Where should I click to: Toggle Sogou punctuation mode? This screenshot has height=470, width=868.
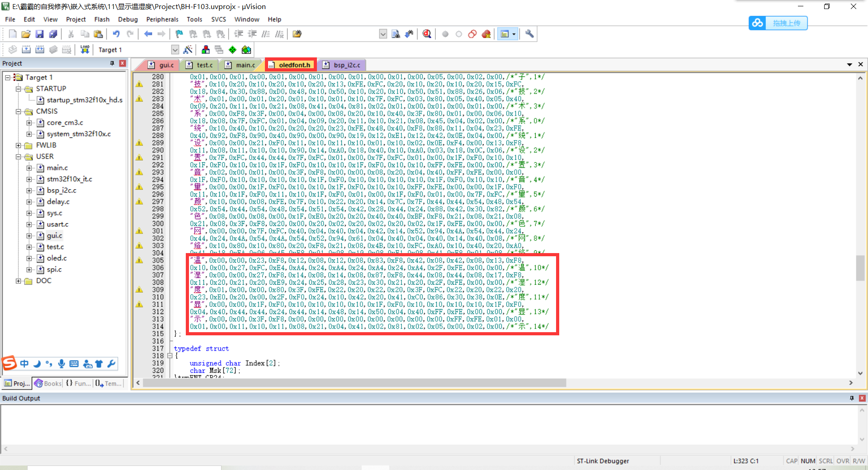pyautogui.click(x=49, y=363)
